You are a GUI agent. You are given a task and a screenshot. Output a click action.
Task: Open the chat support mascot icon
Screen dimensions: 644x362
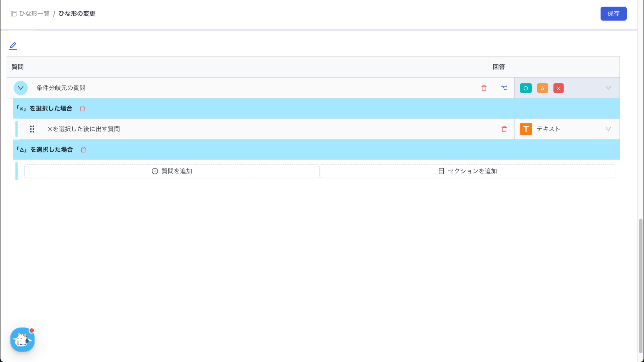click(22, 340)
